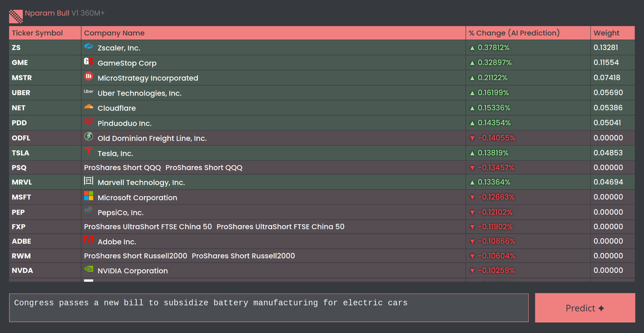
Task: Click prediction value -0.12102%
Action: click(495, 212)
